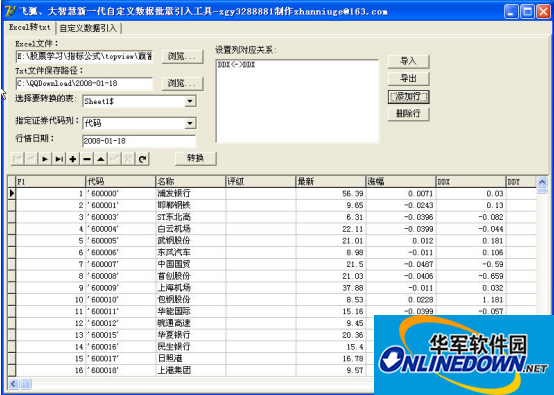
Task: Edit record with up-triangle navigator button
Action: tap(101, 159)
